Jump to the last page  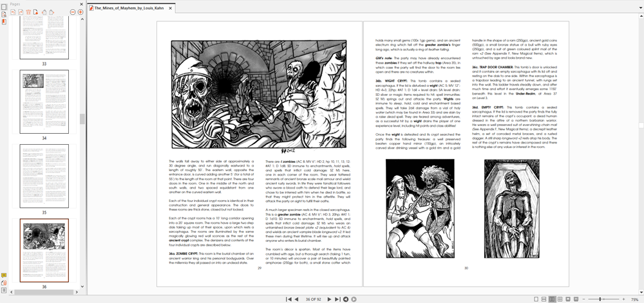click(337, 299)
